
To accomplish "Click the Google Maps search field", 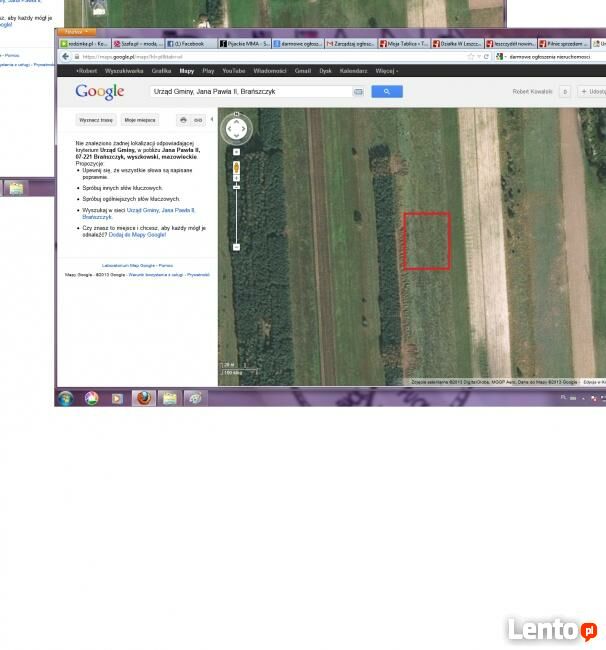I will coord(251,92).
